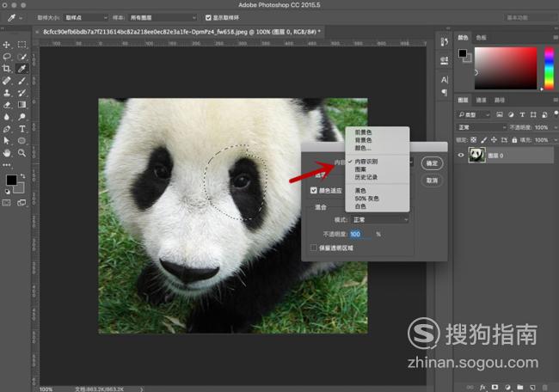Switch to Swatches tab
The image size is (559, 392).
[x=481, y=38]
